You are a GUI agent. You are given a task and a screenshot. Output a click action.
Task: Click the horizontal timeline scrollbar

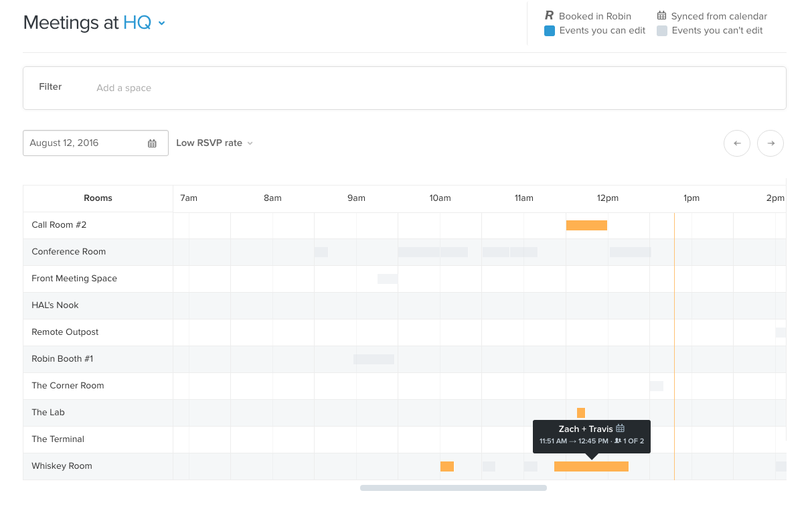pyautogui.click(x=453, y=488)
